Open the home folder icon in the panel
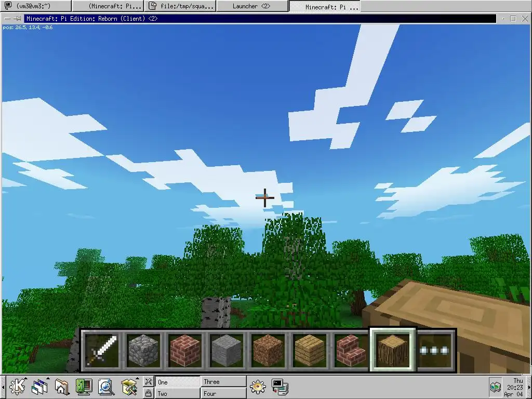532x399 pixels. point(62,387)
